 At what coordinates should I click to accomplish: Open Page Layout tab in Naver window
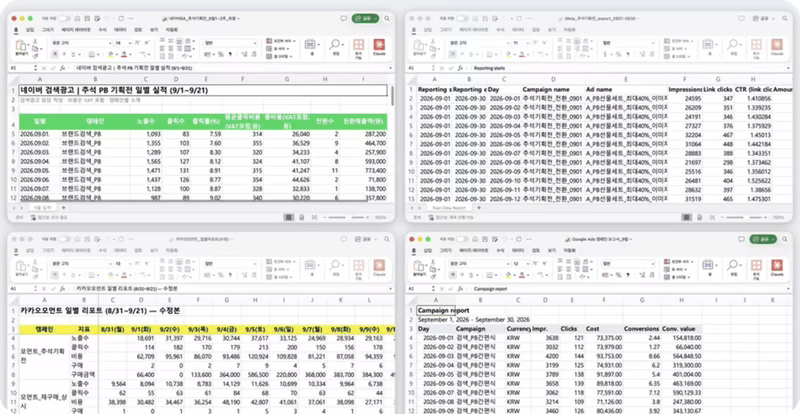point(76,30)
